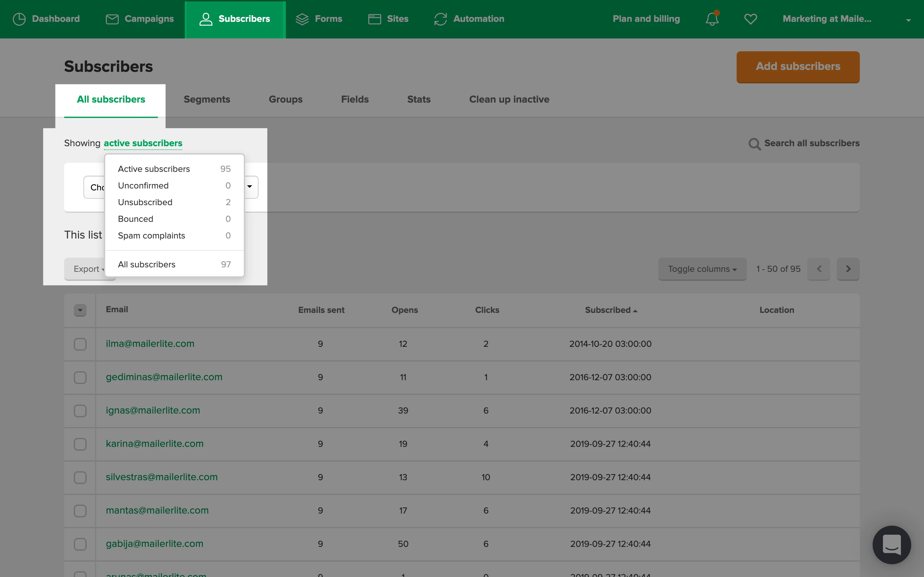924x577 pixels.
Task: Expand the account menu arrow
Action: 908,20
